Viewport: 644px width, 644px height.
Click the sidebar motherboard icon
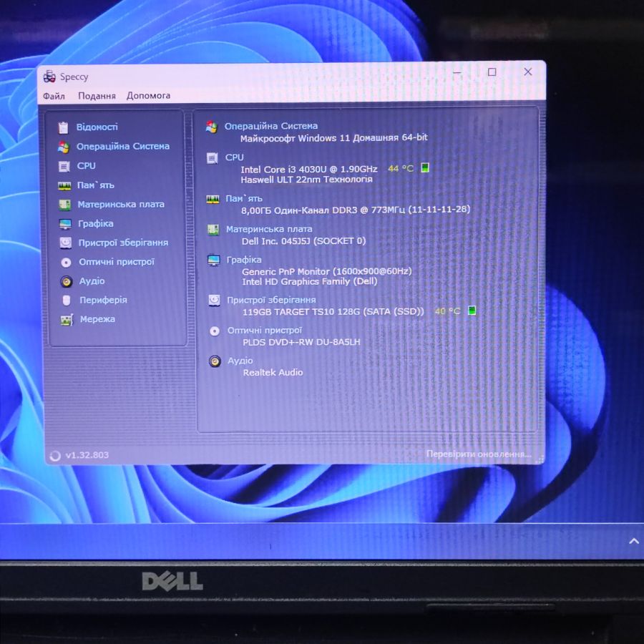coord(65,205)
